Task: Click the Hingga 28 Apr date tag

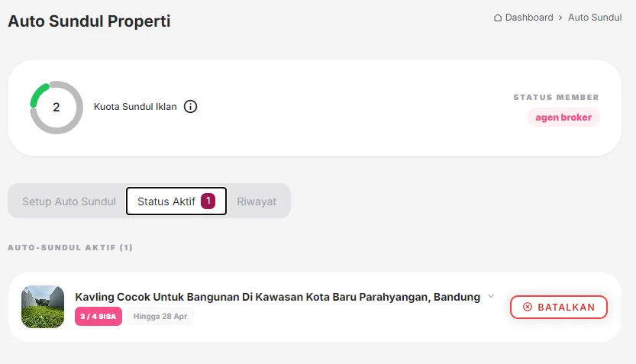Action: point(160,316)
